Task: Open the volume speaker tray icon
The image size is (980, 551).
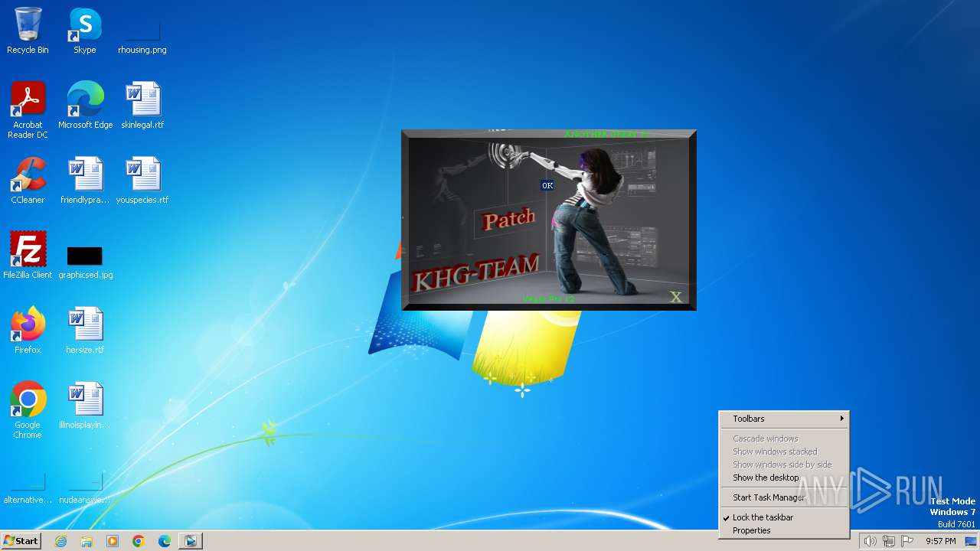Action: coord(870,541)
